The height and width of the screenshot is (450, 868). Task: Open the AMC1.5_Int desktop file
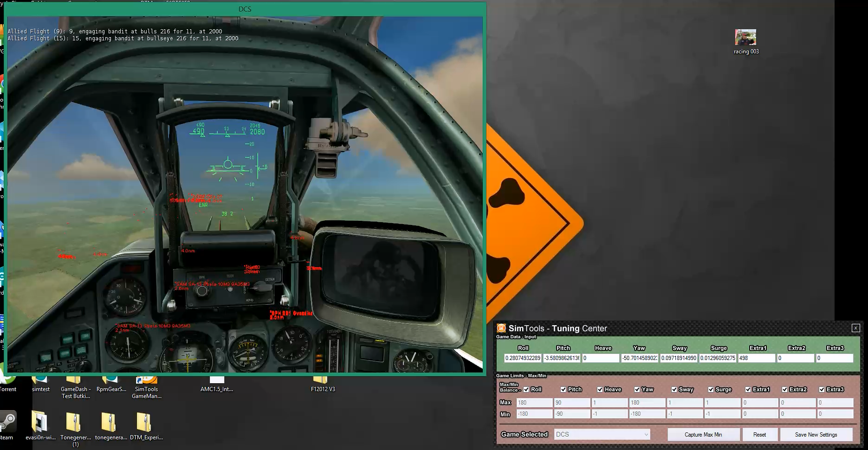(x=217, y=385)
